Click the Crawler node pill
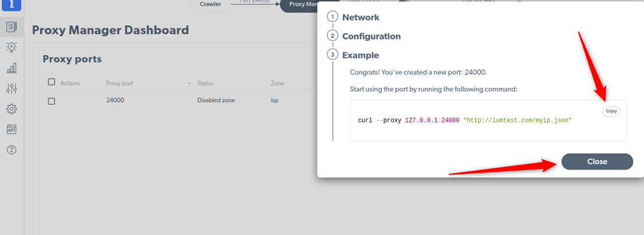Viewport: 644px width, 235px height. click(210, 5)
